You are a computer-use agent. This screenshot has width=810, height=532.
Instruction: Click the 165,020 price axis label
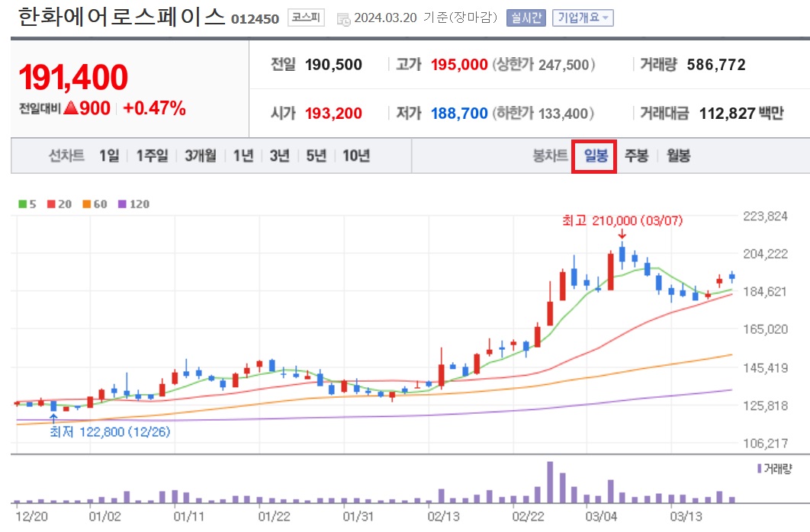tap(765, 329)
